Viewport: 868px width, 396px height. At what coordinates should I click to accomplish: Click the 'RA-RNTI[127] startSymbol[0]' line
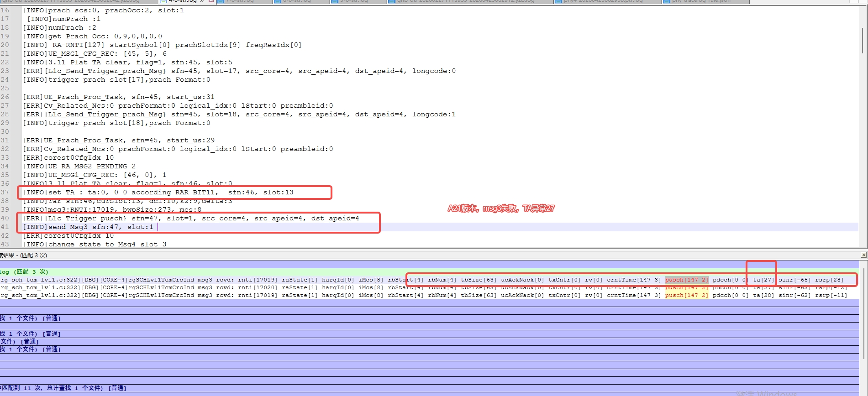162,45
